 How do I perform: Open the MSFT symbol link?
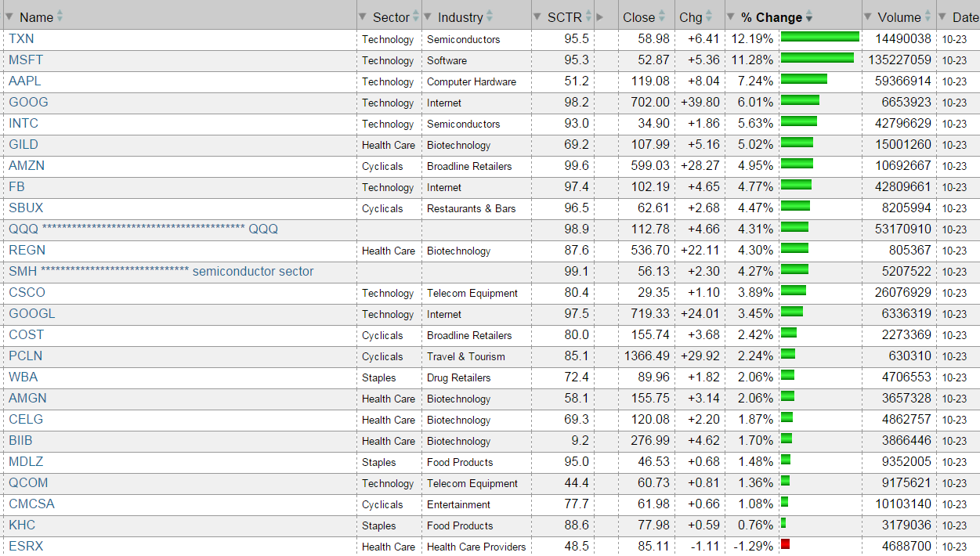point(26,60)
